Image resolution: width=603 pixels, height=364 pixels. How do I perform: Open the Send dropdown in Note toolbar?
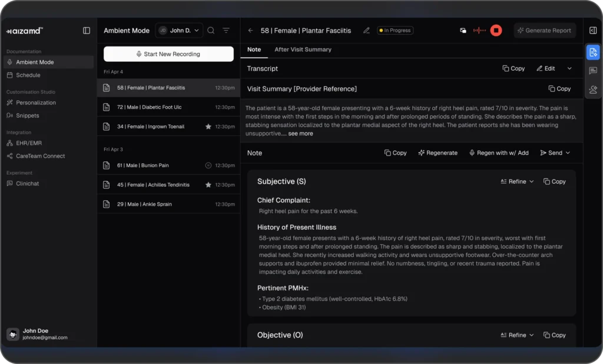pyautogui.click(x=555, y=153)
